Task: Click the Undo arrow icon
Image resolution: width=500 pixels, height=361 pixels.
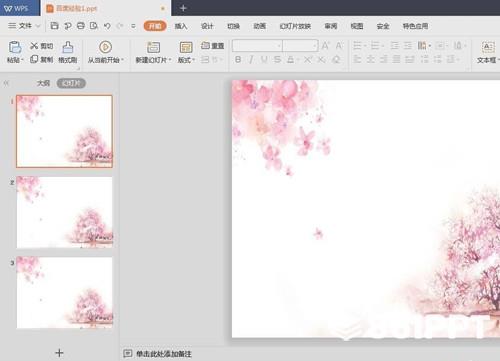Action: (x=107, y=26)
